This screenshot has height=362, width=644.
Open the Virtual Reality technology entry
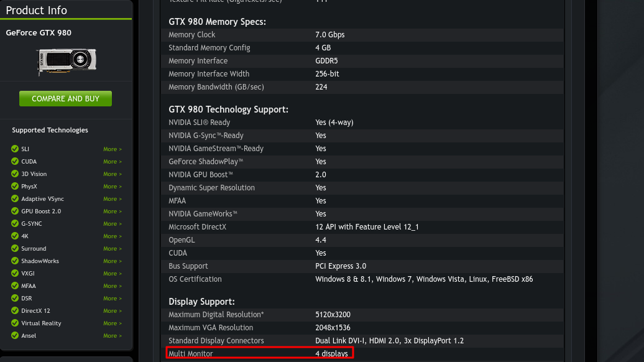click(41, 323)
